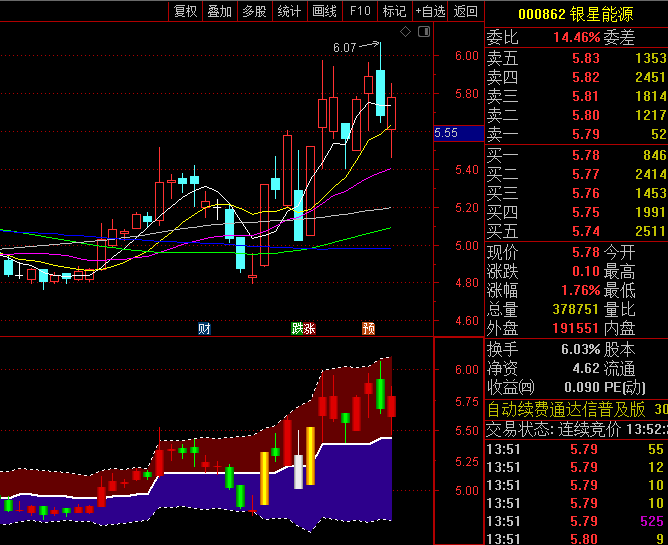
Task: Select the 13:51 trade tick with volume 55
Action: (x=577, y=449)
